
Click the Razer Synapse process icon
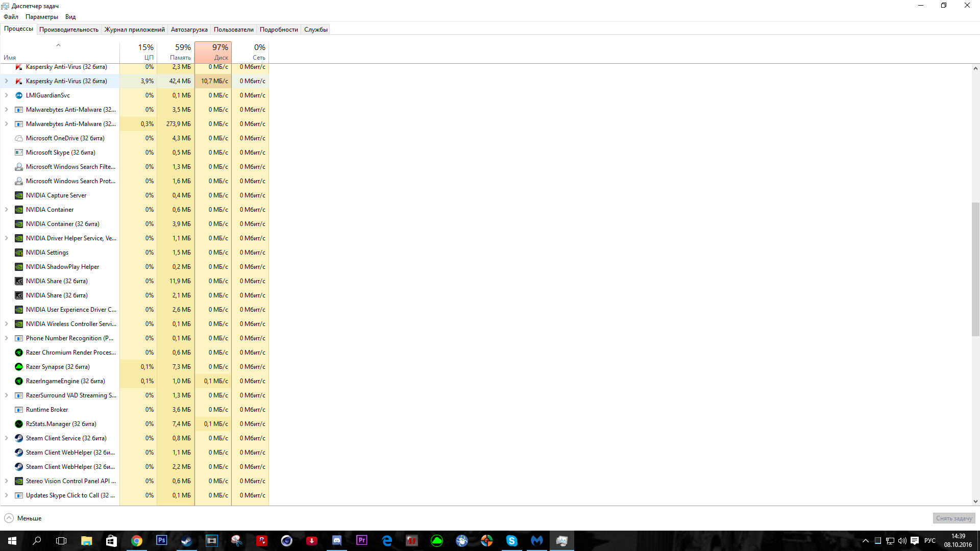[19, 367]
